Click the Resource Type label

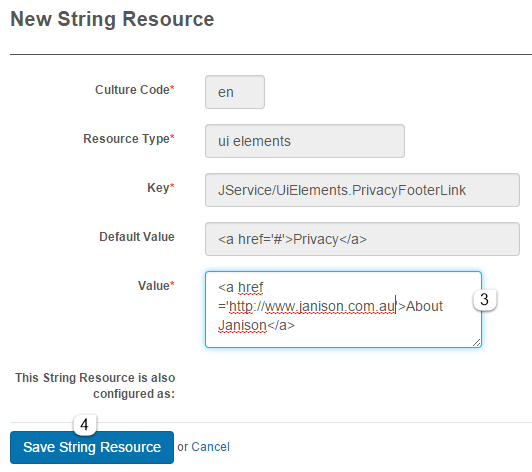click(x=129, y=139)
